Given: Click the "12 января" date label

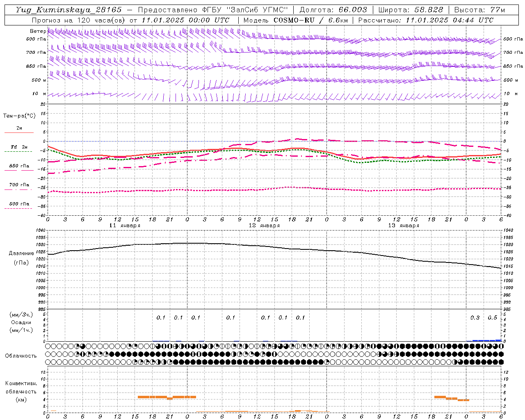Looking at the screenshot, I should pos(264,226).
